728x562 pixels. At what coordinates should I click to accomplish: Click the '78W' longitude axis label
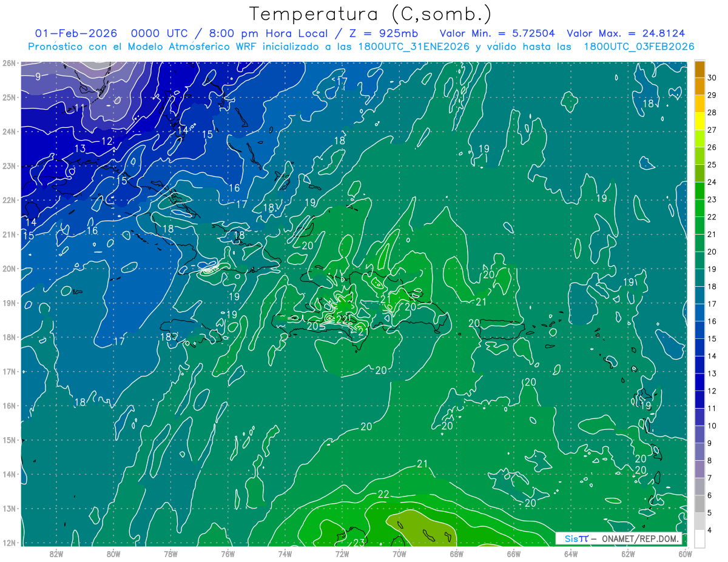tap(170, 554)
